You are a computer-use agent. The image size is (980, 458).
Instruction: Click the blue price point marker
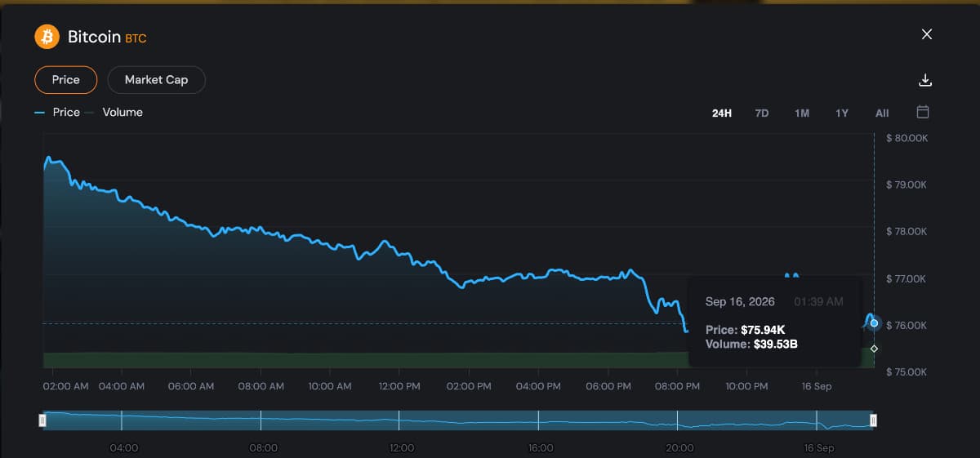pos(874,323)
